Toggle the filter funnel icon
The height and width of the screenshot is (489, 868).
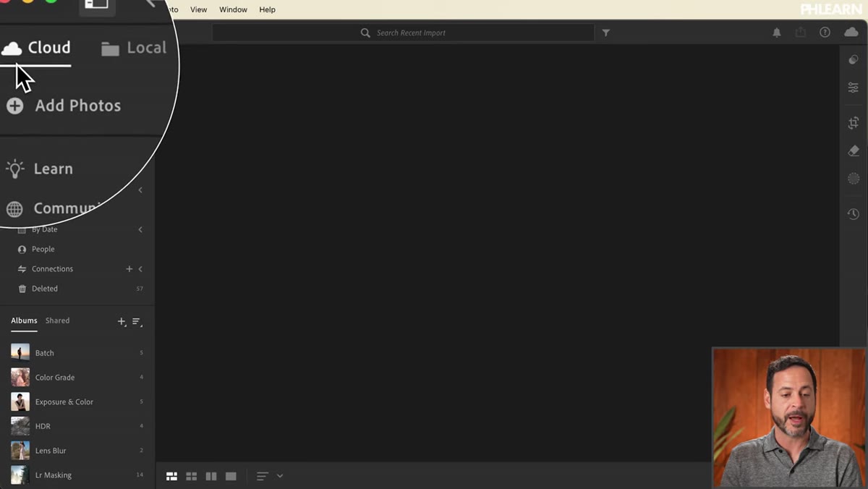tap(606, 33)
